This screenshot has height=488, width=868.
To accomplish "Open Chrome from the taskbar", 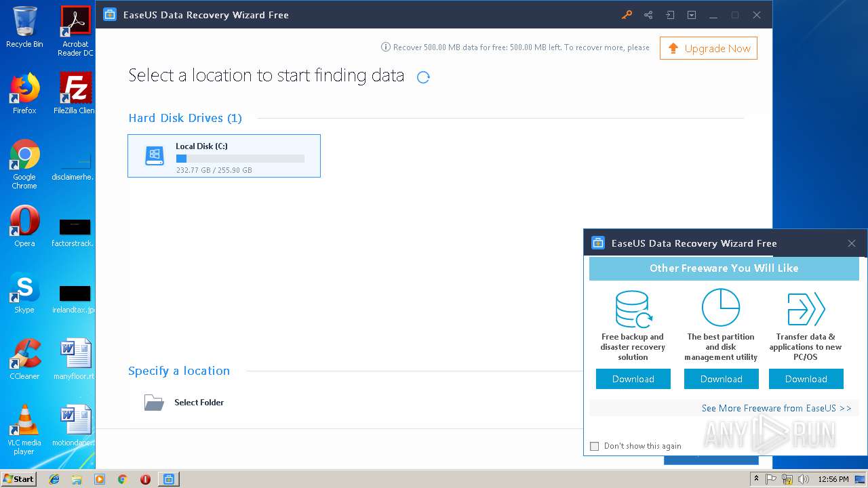I will [x=123, y=479].
